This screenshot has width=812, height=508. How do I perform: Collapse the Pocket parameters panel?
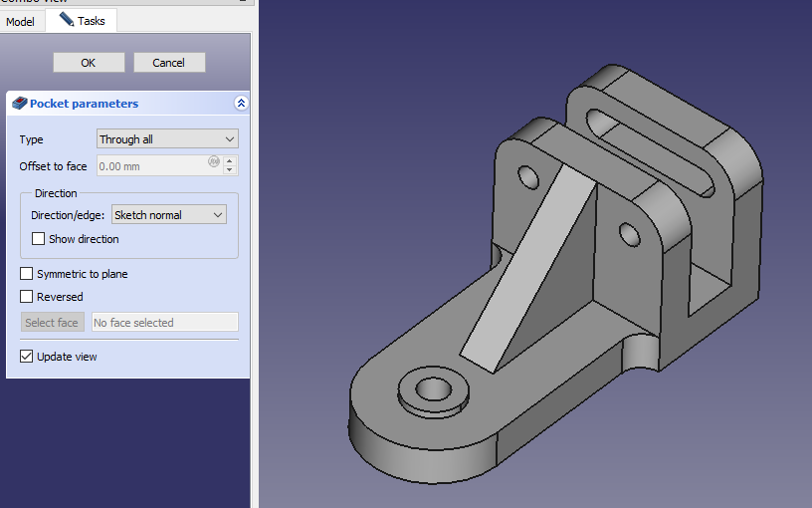241,104
